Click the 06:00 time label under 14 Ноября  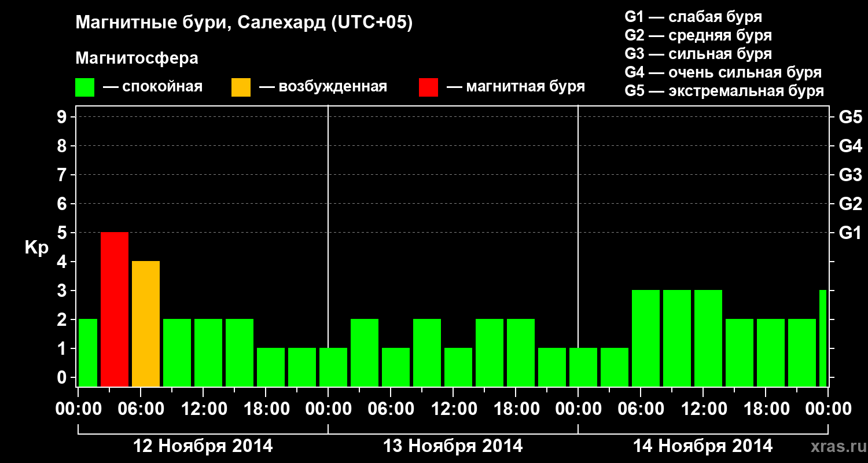[641, 409]
